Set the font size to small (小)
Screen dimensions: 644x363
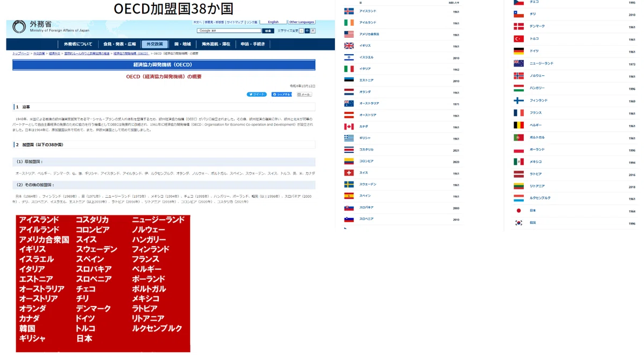point(301,31)
